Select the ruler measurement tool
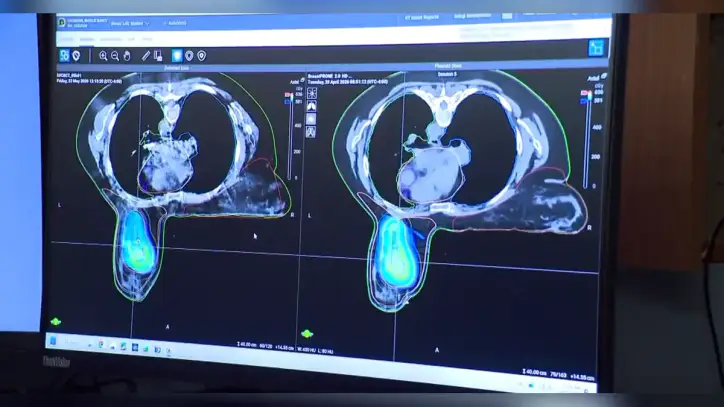724x407 pixels. point(146,56)
